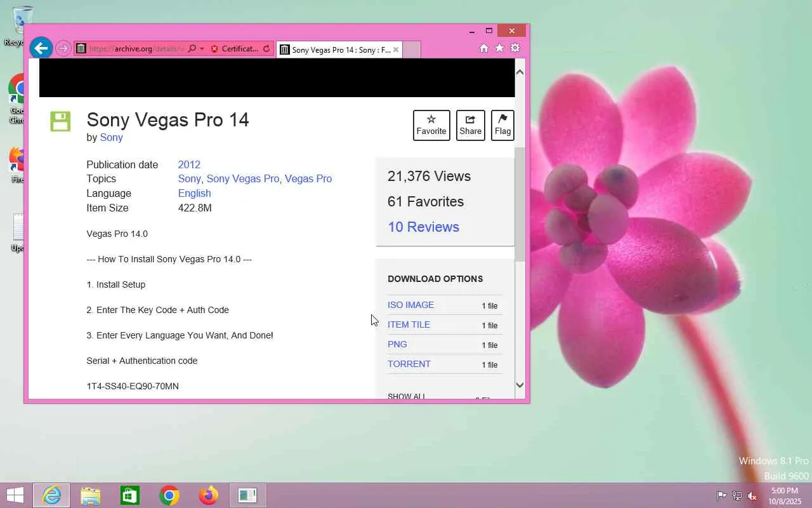
Task: Click the DOWNLOAD OPTIONS heading
Action: [x=435, y=279]
